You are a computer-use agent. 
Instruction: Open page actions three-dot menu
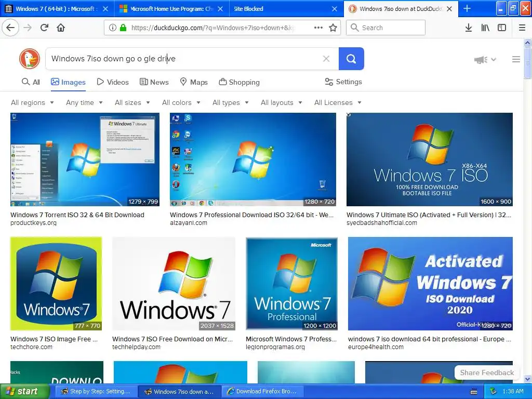[318, 28]
